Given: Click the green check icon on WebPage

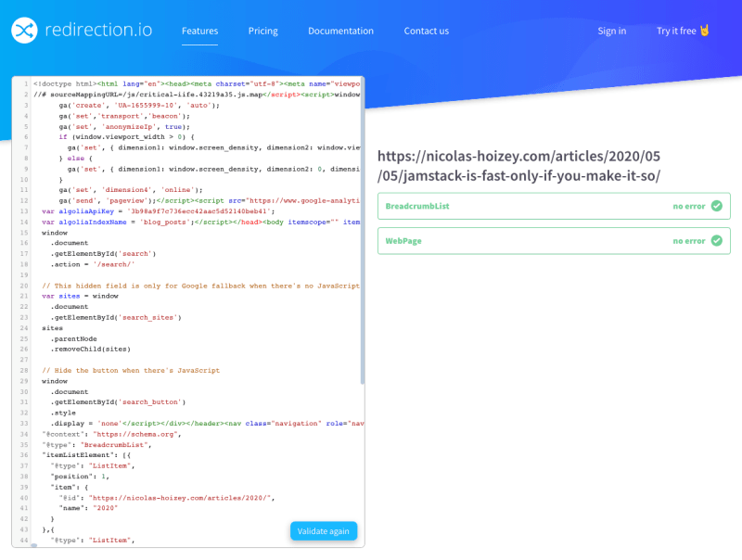Looking at the screenshot, I should pyautogui.click(x=716, y=241).
